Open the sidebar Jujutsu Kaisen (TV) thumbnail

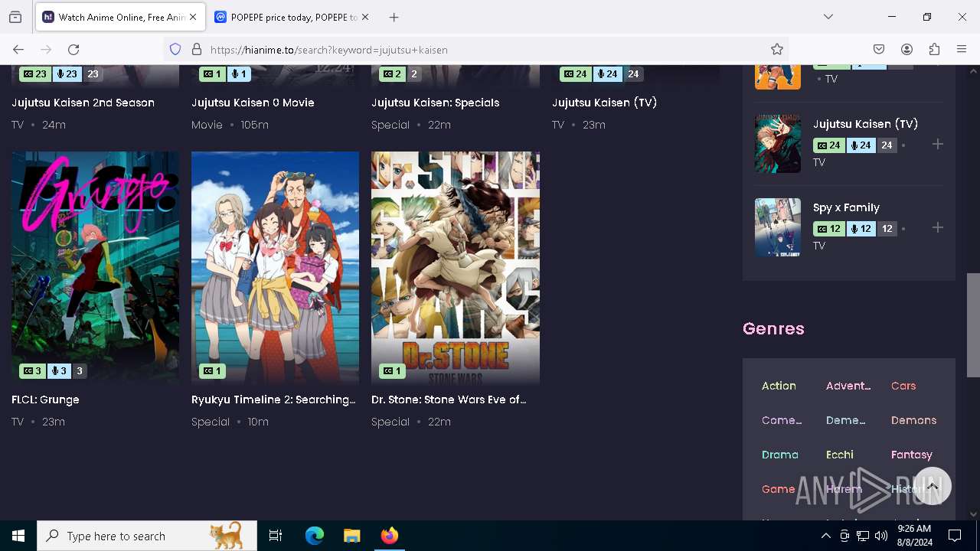pyautogui.click(x=778, y=144)
